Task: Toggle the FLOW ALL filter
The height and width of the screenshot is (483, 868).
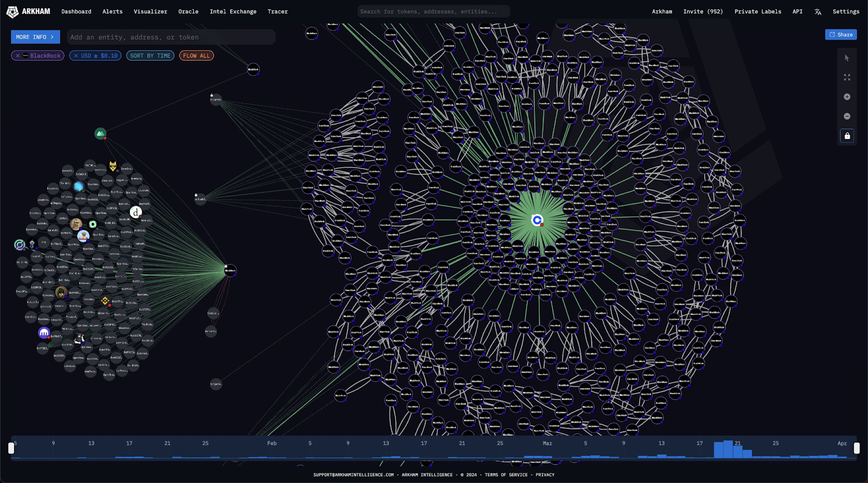Action: tap(196, 56)
